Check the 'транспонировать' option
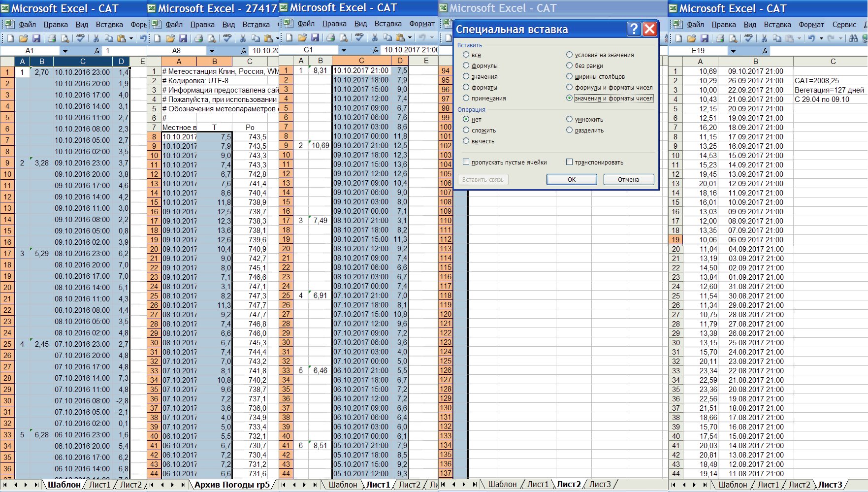Image resolution: width=868 pixels, height=492 pixels. click(x=569, y=162)
